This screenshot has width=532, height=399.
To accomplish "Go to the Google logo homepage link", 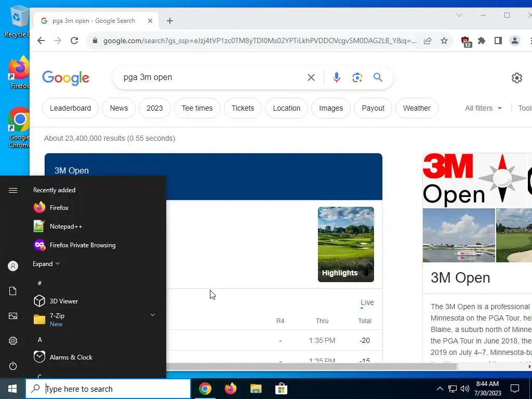I will (66, 78).
